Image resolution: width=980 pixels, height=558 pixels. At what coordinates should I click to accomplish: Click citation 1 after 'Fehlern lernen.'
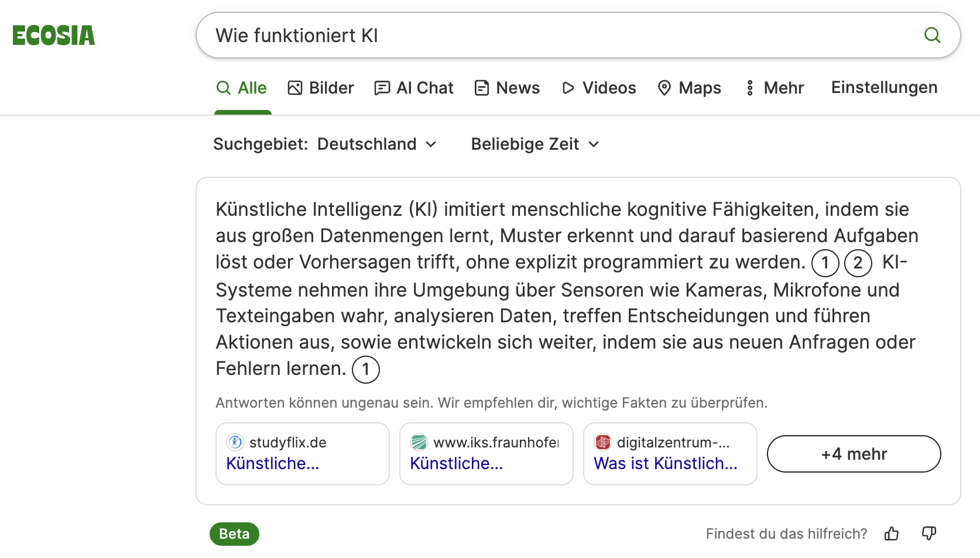pos(366,370)
